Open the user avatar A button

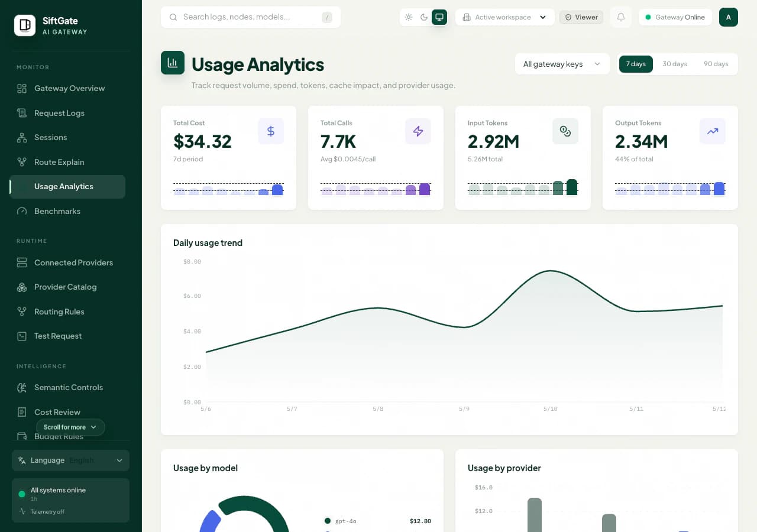click(x=729, y=17)
